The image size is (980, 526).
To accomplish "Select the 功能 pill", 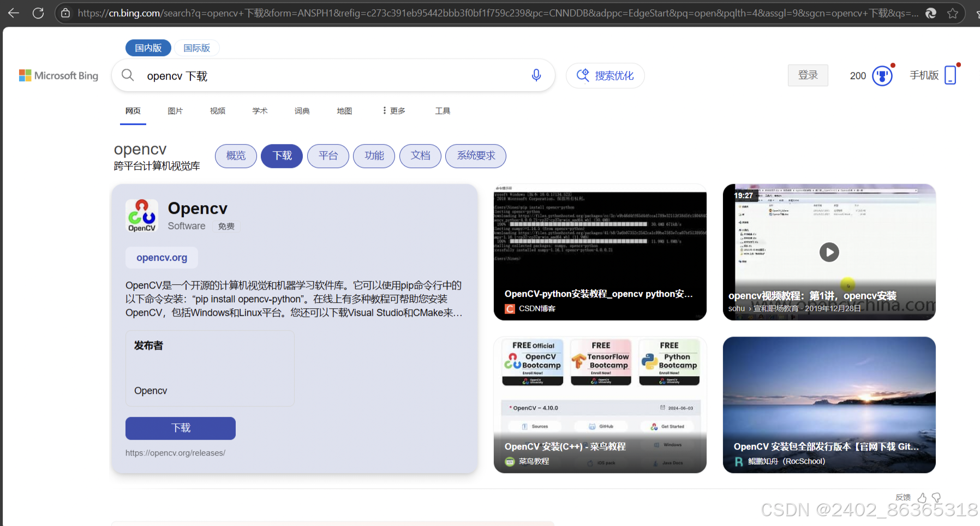I will (x=374, y=156).
